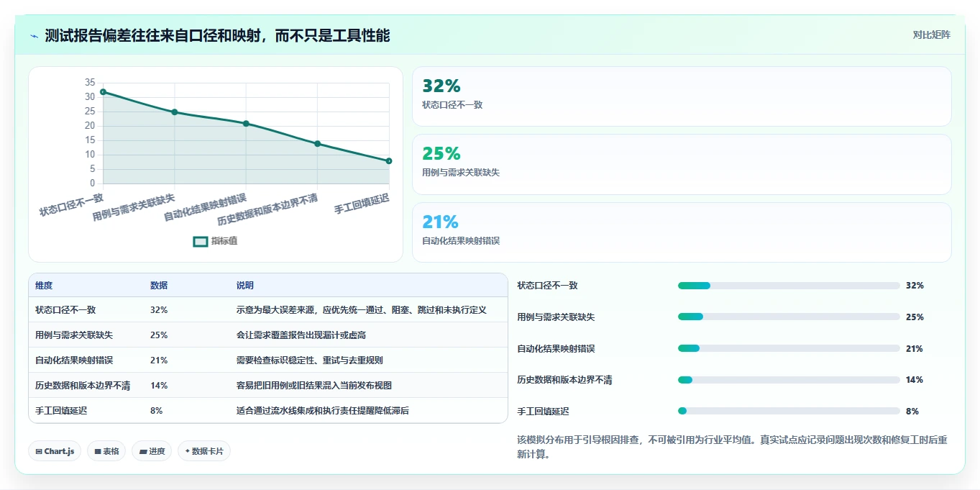The height and width of the screenshot is (490, 980).
Task: Select the 历史数据和版本边界不清 table row cell
Action: coord(83,386)
